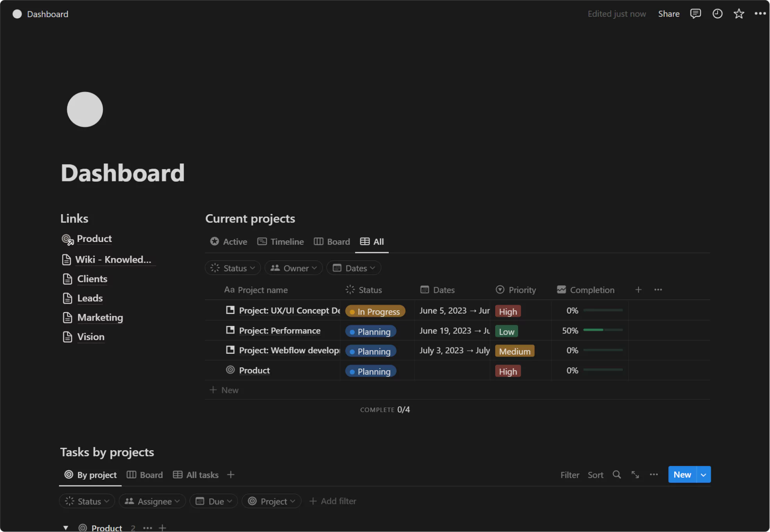Viewport: 770px width, 532px height.
Task: Open the Owner filter dropdown
Action: 293,268
